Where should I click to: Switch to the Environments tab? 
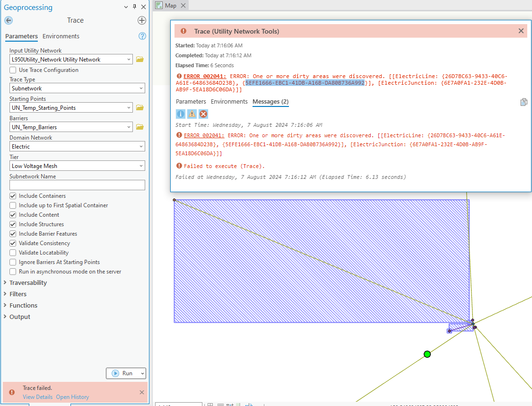click(61, 36)
